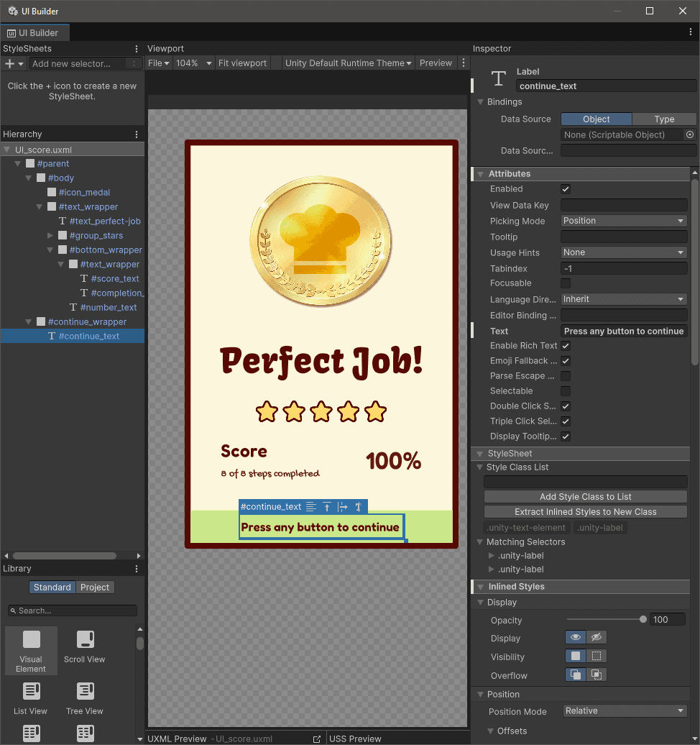The image size is (700, 745).
Task: Click Add Style Class to List button
Action: click(x=585, y=497)
